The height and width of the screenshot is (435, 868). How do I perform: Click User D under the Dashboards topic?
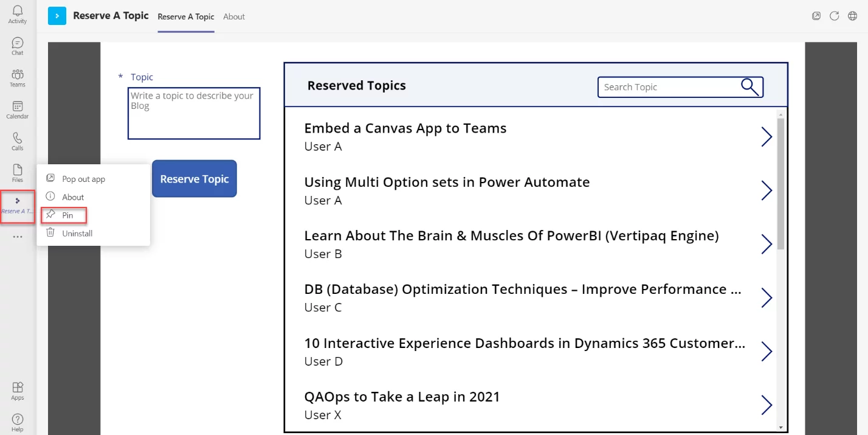click(x=323, y=362)
